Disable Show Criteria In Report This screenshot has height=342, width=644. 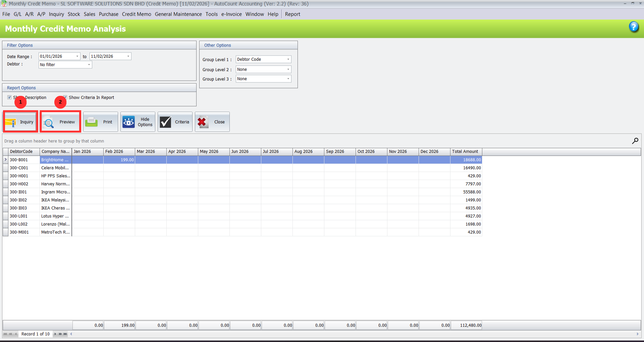click(65, 97)
